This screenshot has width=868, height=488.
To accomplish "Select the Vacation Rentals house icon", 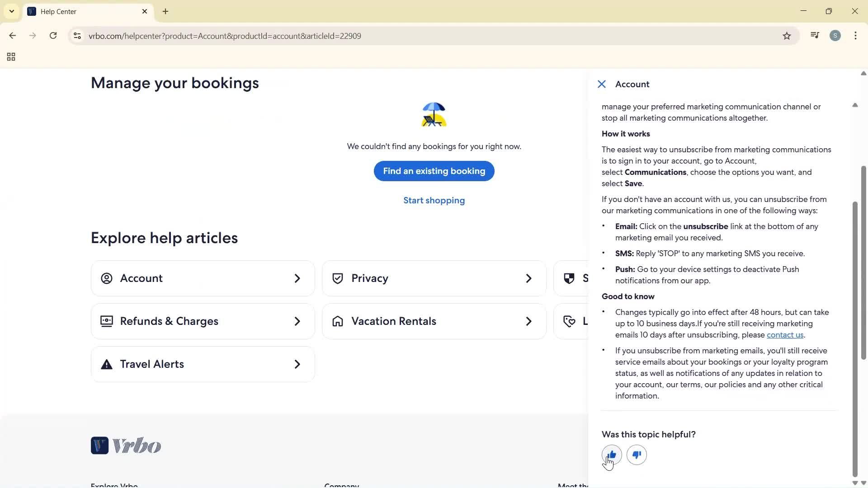I will point(338,321).
